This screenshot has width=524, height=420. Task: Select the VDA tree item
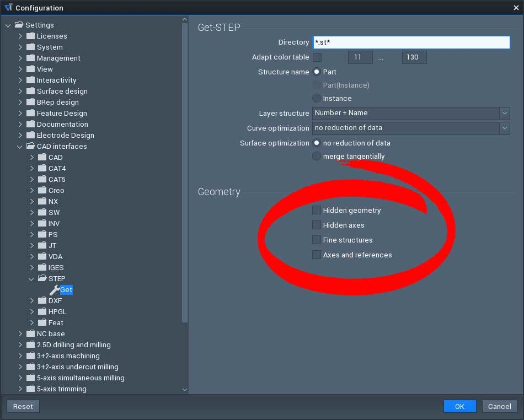click(56, 256)
